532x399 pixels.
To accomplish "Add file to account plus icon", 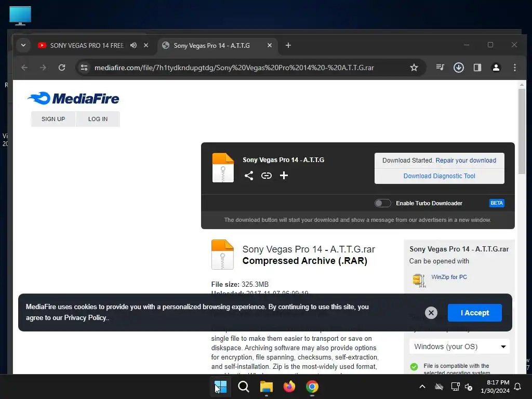I will (x=284, y=176).
